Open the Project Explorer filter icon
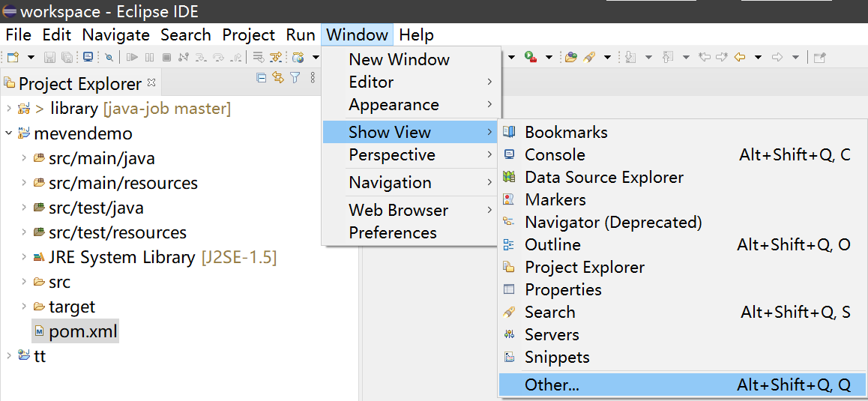This screenshot has width=868, height=401. [x=295, y=77]
